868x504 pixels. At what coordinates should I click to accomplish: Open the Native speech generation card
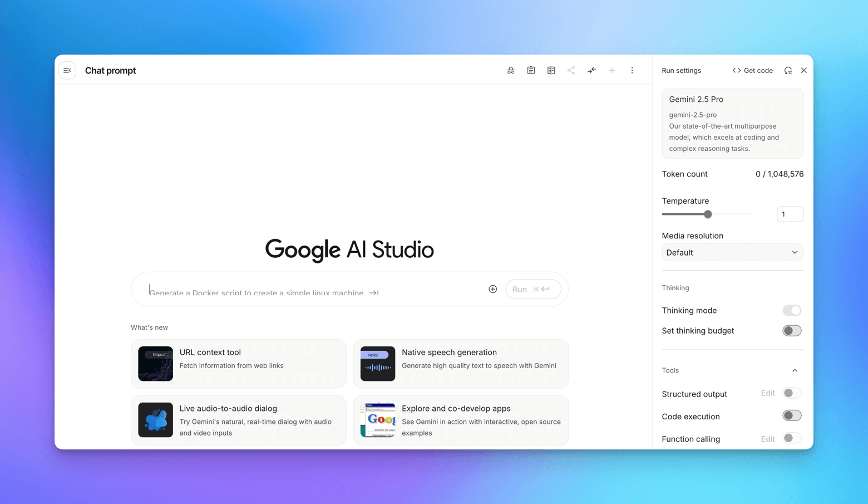pos(460,364)
